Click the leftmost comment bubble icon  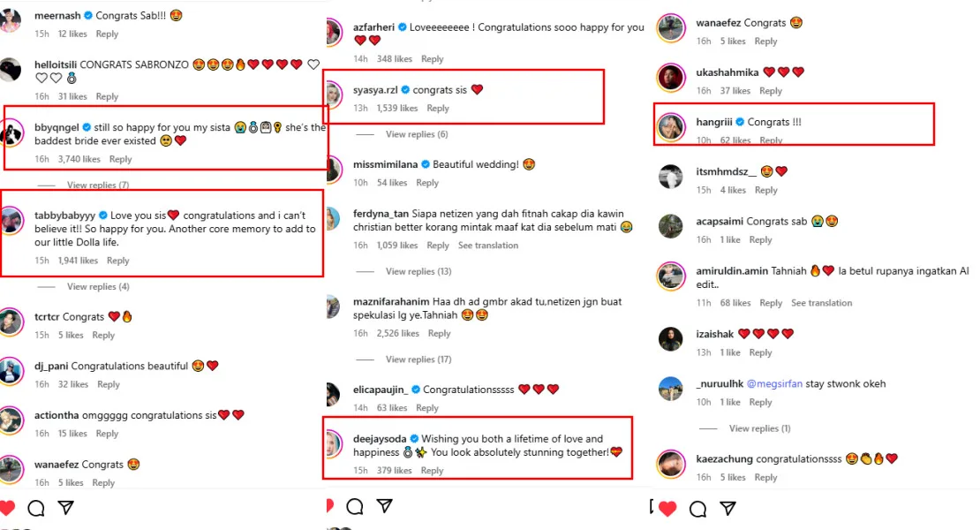click(x=36, y=508)
